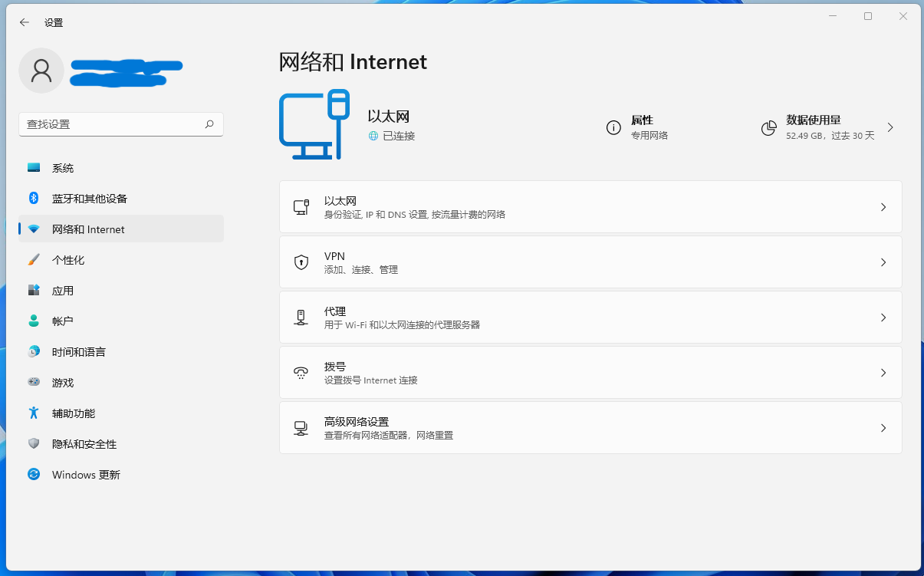Click the accessibility figure icon for 辅助功能
Image resolution: width=924 pixels, height=576 pixels.
[x=34, y=413]
